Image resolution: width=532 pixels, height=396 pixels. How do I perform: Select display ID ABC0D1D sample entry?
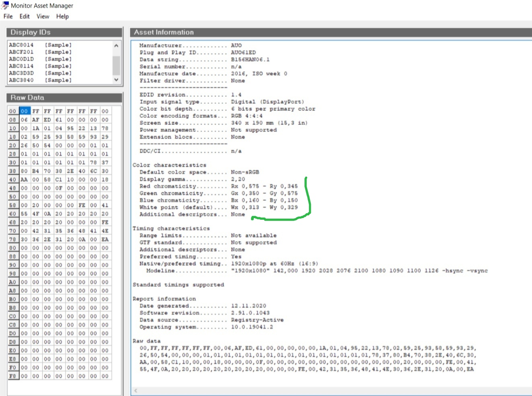point(40,59)
